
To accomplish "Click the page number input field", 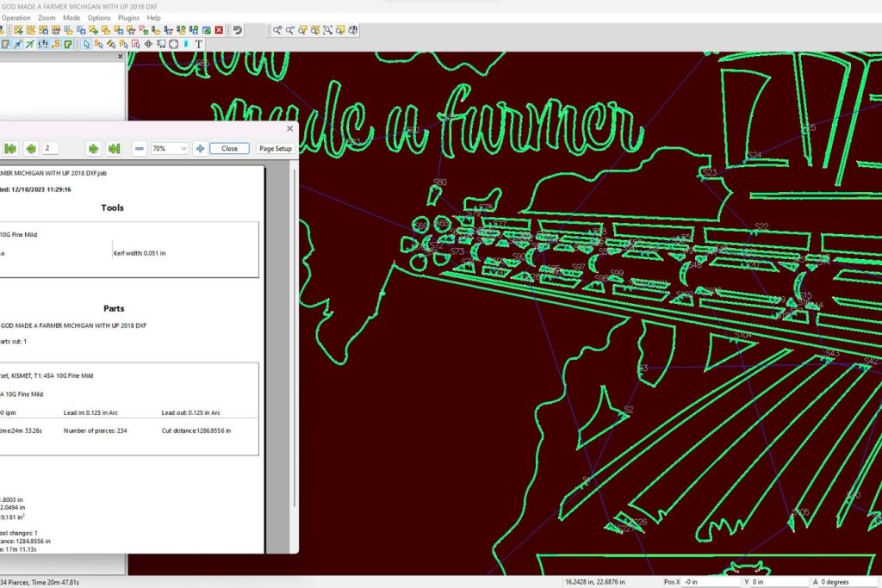I will 60,149.
